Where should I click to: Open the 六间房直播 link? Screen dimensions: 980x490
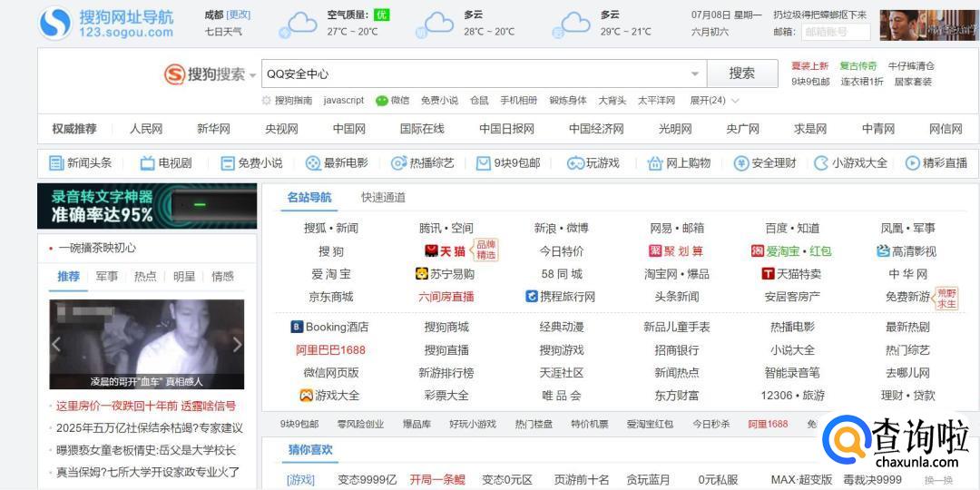pyautogui.click(x=446, y=297)
